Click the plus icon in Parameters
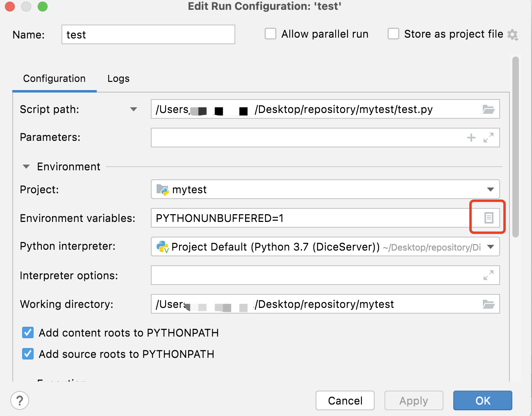 tap(471, 138)
